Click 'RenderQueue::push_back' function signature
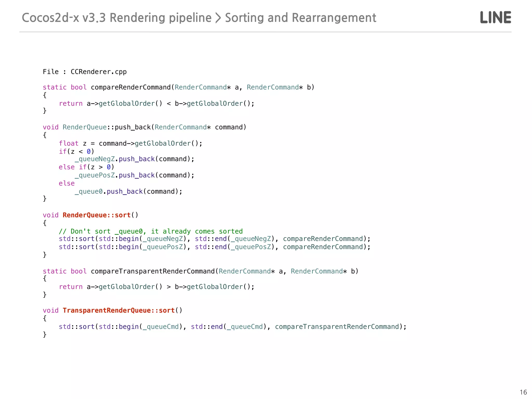This screenshot has width=532, height=399. pos(107,127)
